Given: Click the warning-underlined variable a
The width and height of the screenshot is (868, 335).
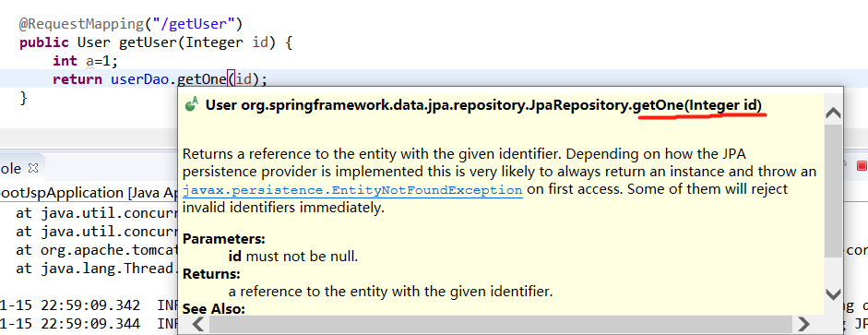Looking at the screenshot, I should (89, 61).
